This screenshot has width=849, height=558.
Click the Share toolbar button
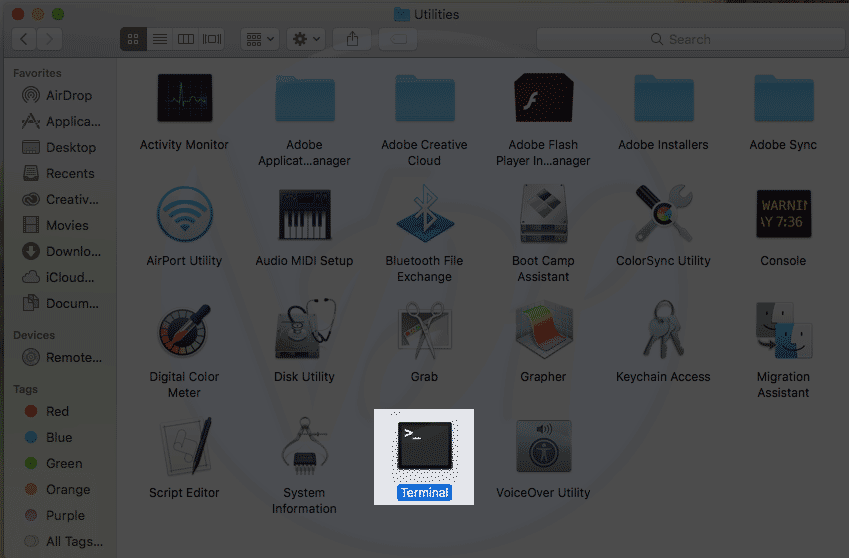(x=352, y=39)
